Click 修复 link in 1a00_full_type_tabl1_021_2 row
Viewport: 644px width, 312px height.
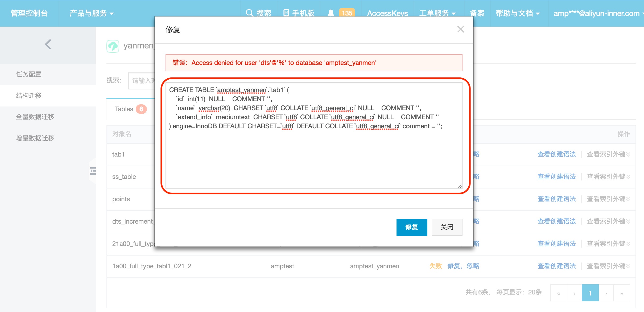(x=454, y=266)
